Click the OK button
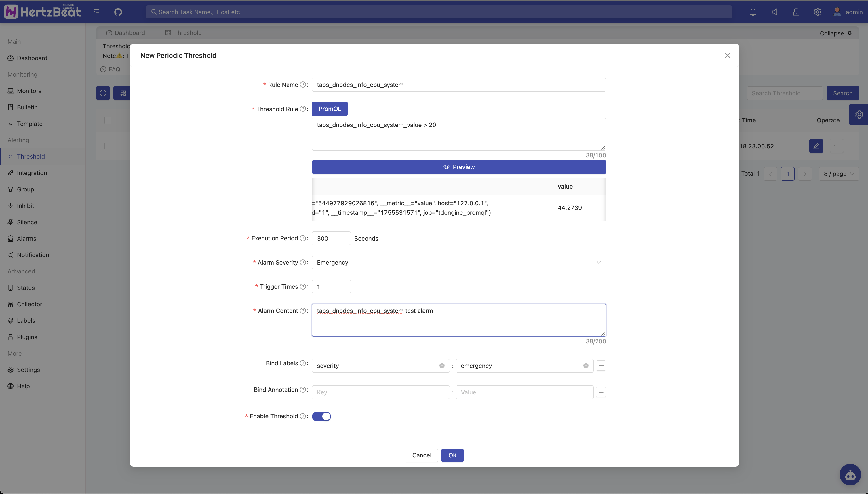Viewport: 868px width, 494px height. pyautogui.click(x=452, y=455)
